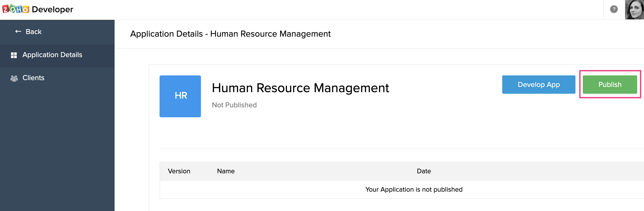
Task: Click the Version column header
Action: coord(179,171)
